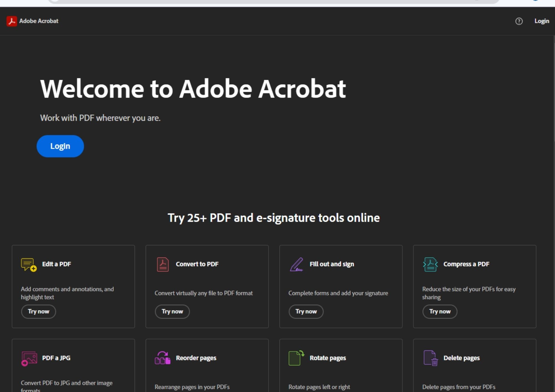
Task: Open the PDF a JPG title
Action: coord(56,358)
